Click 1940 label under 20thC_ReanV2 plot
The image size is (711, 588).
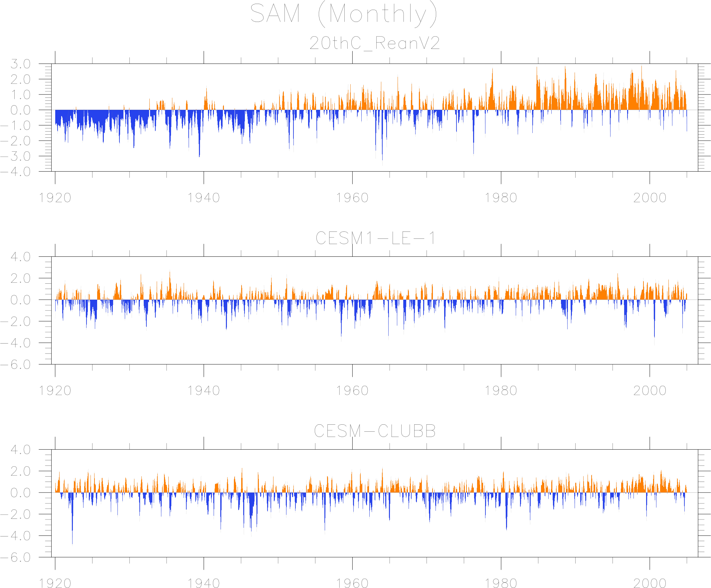[204, 198]
